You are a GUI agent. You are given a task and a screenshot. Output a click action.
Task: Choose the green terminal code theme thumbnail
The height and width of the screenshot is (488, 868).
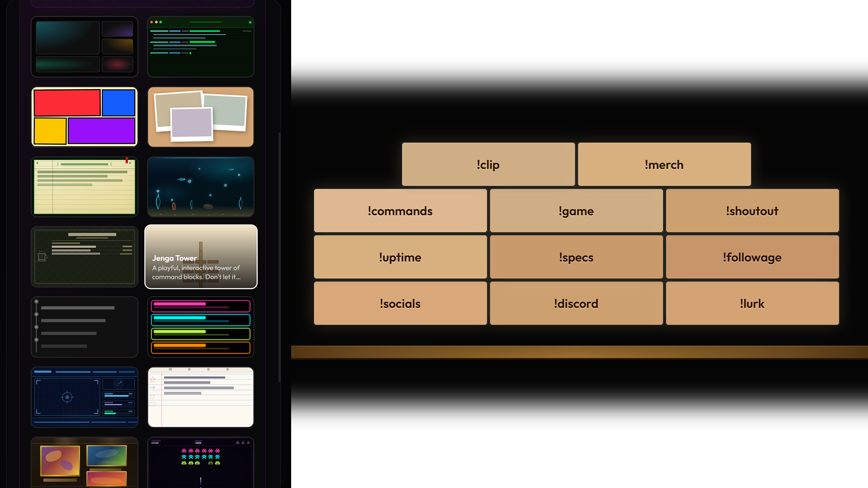pyautogui.click(x=201, y=47)
